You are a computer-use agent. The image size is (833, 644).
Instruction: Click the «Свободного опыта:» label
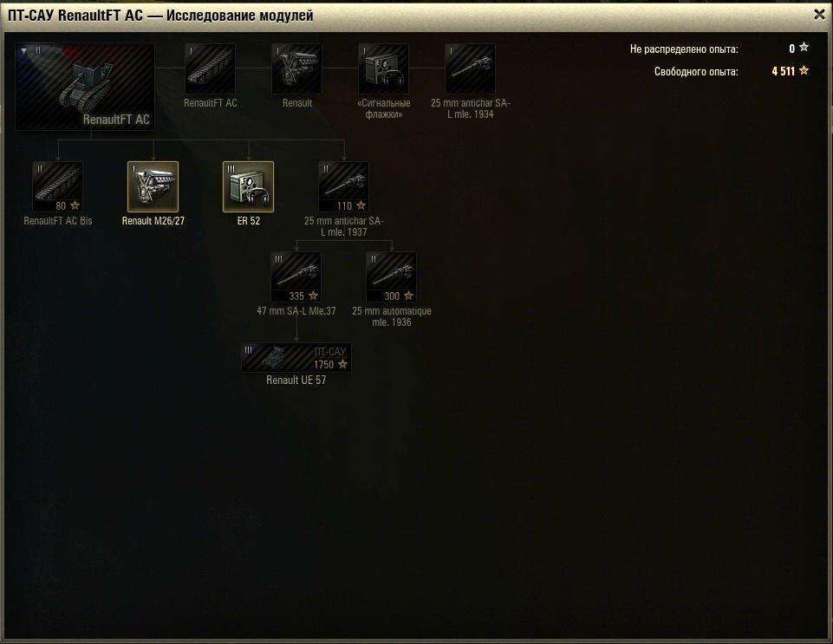[696, 72]
